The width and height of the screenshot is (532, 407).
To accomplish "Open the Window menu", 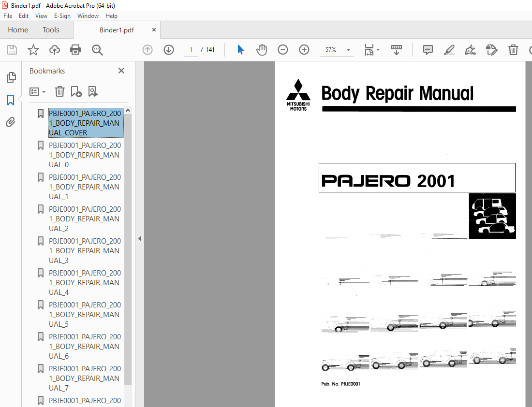I will pos(88,16).
